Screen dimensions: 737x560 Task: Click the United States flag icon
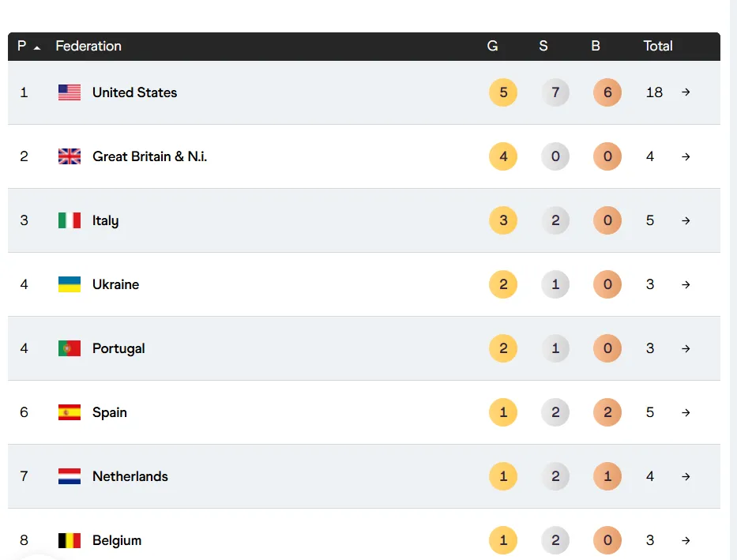coord(70,92)
